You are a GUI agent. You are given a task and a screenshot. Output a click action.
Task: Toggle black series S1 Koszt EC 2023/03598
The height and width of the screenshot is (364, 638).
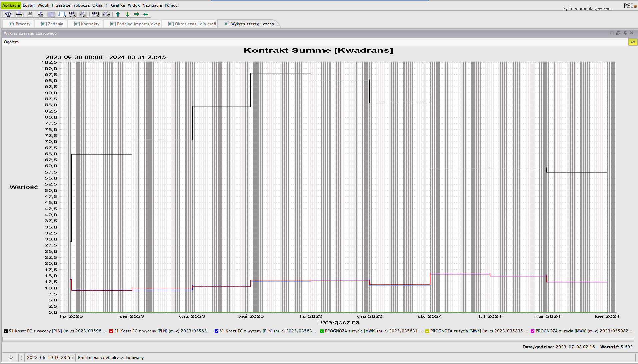tap(6, 331)
